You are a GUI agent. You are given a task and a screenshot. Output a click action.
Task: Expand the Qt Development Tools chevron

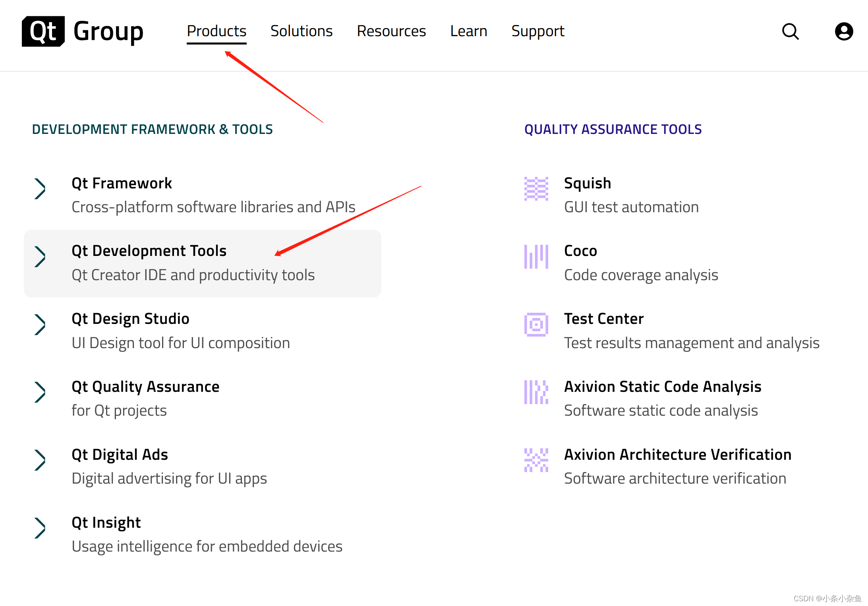40,257
